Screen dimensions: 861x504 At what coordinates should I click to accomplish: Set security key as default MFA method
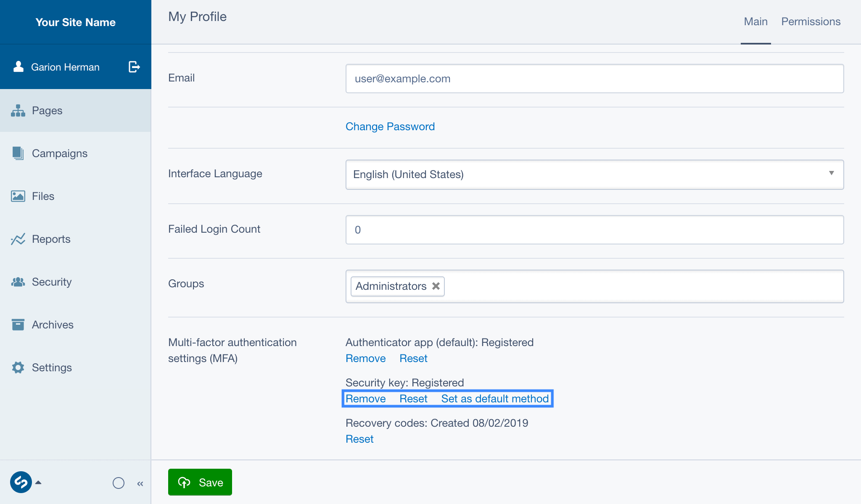tap(494, 399)
